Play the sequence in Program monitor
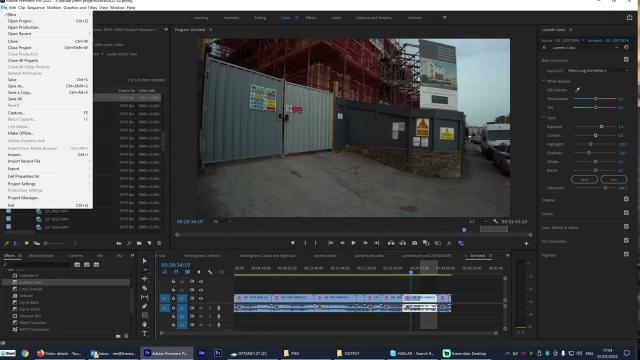The height and width of the screenshot is (360, 640). coord(353,243)
